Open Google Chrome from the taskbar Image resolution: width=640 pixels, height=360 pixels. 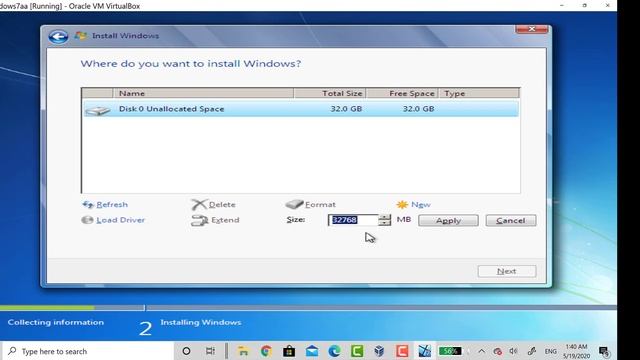(266, 351)
